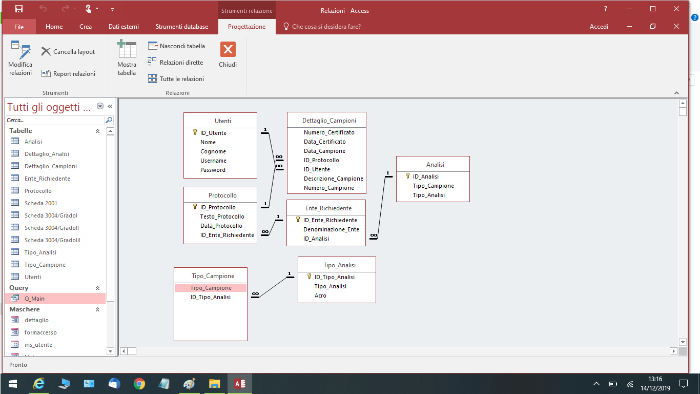Click 'Che cosa si desidera fare?' box
The image size is (700, 394).
[x=322, y=27]
